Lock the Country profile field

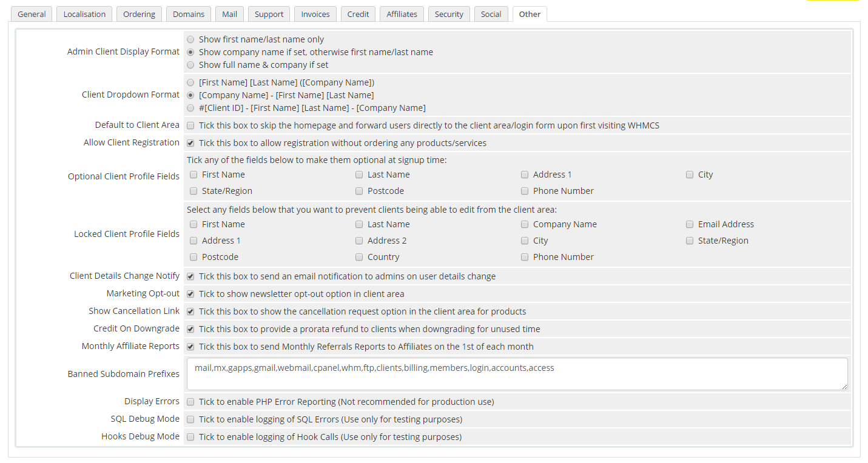(360, 257)
